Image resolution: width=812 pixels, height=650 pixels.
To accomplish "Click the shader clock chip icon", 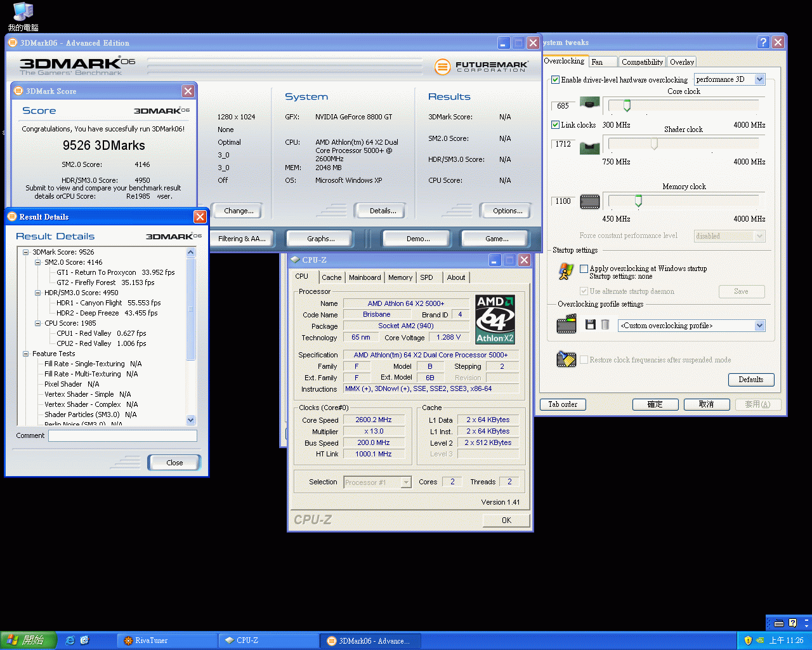I will [590, 148].
